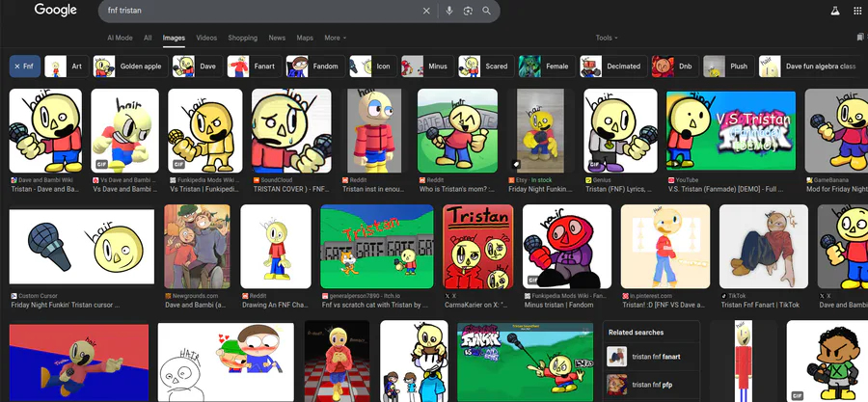The width and height of the screenshot is (868, 402).
Task: Select the Fanart filter chip
Action: 255,67
